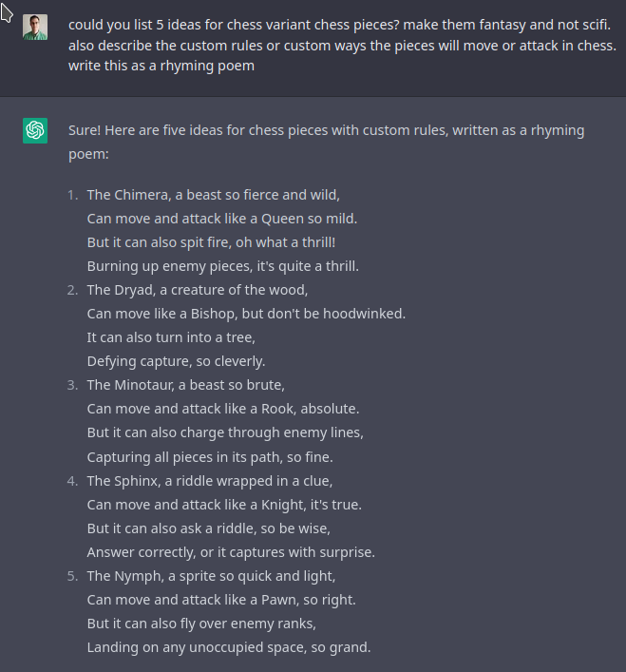Image resolution: width=626 pixels, height=672 pixels.
Task: Click the intro line 'Sure! Here are five ideas'
Action: coord(326,142)
